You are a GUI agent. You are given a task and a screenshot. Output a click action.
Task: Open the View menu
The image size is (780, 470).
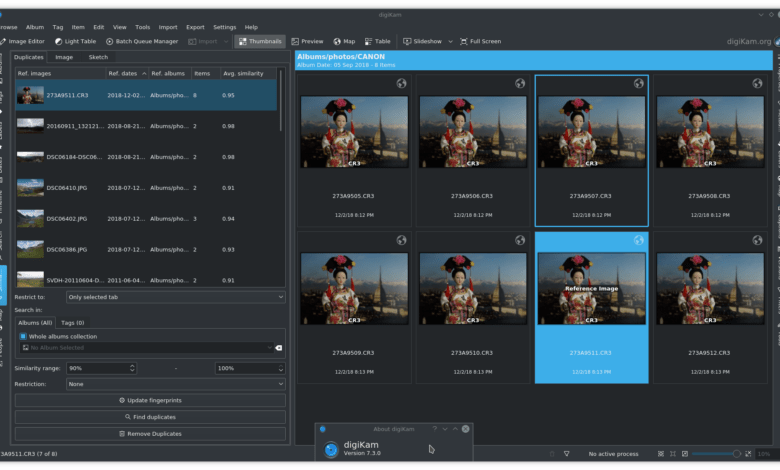(119, 27)
